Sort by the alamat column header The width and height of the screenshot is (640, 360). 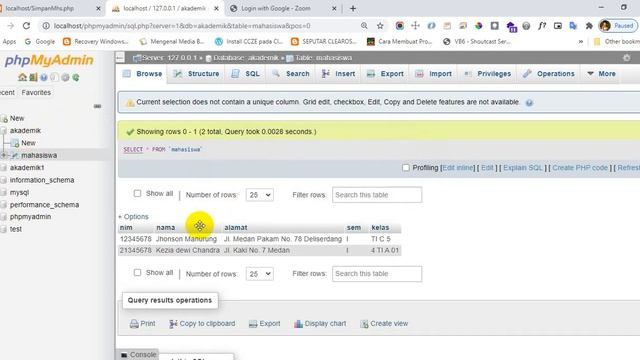[236, 228]
